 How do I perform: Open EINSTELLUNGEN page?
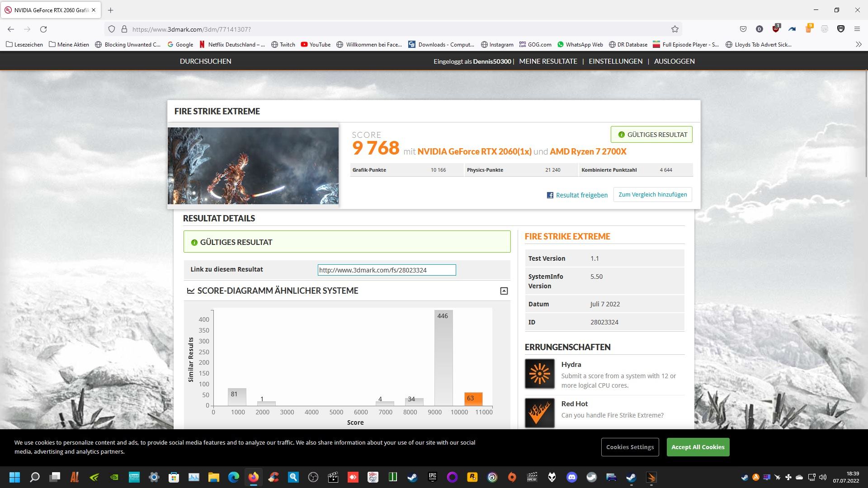tap(615, 61)
